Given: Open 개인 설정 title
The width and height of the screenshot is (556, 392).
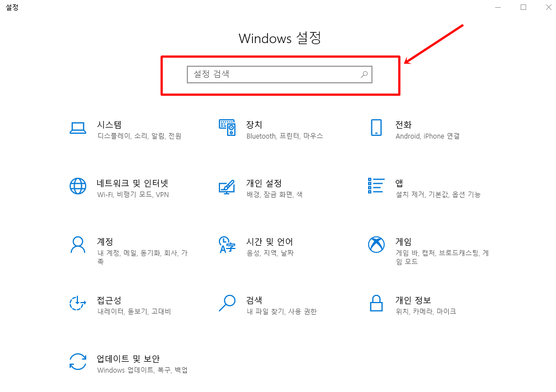Looking at the screenshot, I should (x=264, y=183).
